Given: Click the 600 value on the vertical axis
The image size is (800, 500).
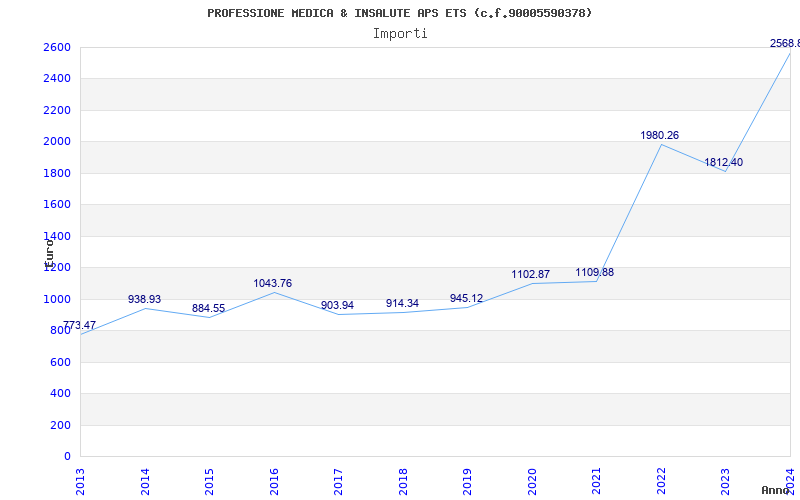Looking at the screenshot, I should pos(60,362).
